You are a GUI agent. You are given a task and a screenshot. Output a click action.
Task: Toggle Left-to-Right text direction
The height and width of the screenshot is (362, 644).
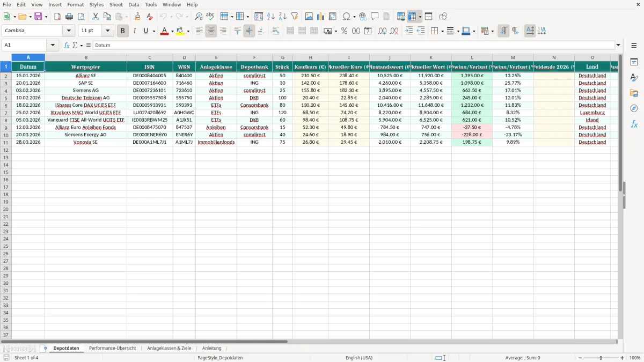click(x=503, y=31)
